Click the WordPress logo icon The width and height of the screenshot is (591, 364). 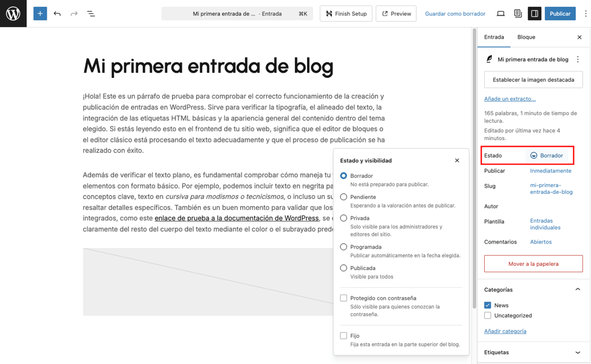(x=13, y=14)
